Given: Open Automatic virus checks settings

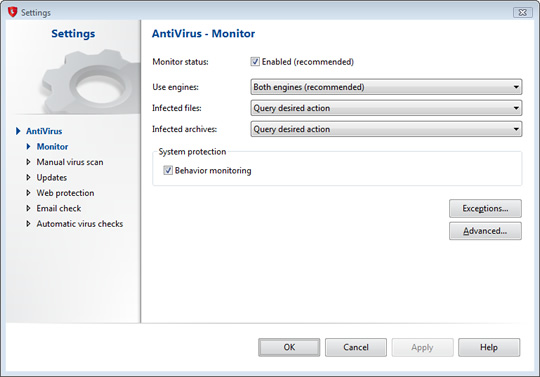Looking at the screenshot, I should tap(80, 224).
